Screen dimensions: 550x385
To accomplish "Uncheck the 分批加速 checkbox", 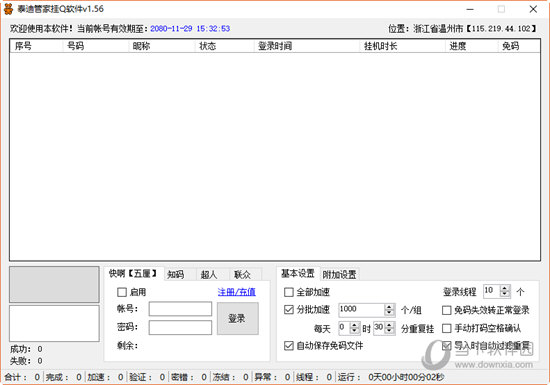I will pyautogui.click(x=288, y=310).
